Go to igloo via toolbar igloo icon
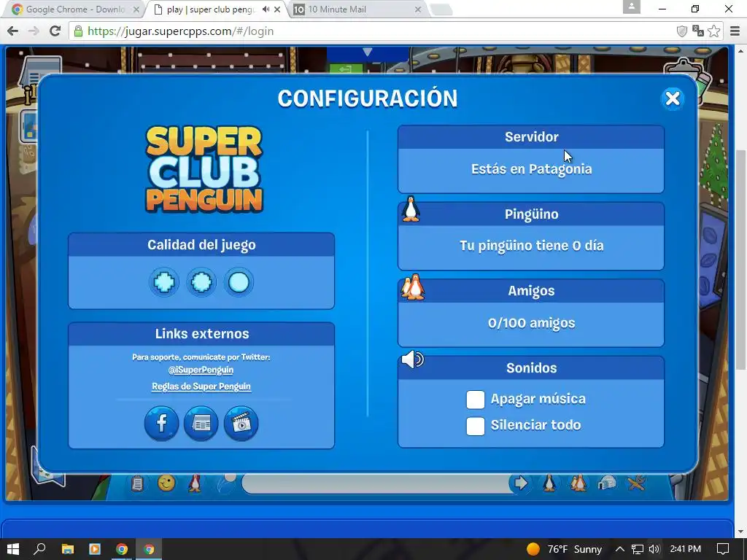This screenshot has width=747, height=560. pos(608,483)
